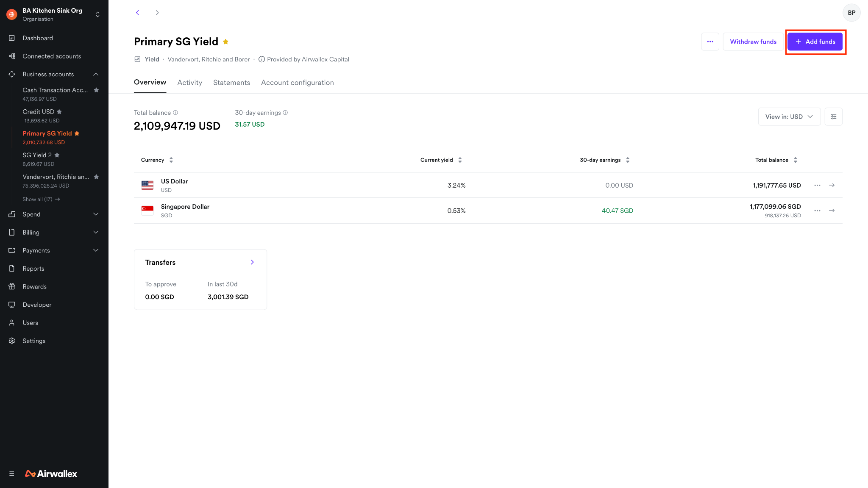
Task: Click the organisation logo icon
Action: pos(12,14)
